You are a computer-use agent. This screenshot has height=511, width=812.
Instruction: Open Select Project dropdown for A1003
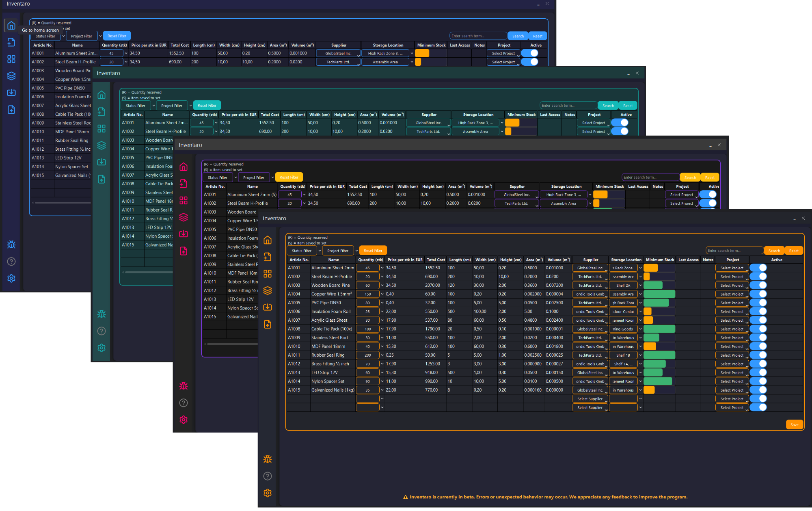coord(732,286)
